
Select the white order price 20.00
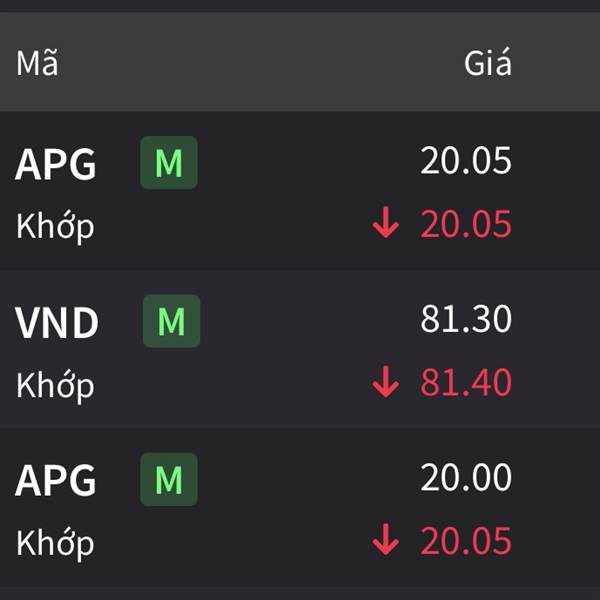pos(466,477)
